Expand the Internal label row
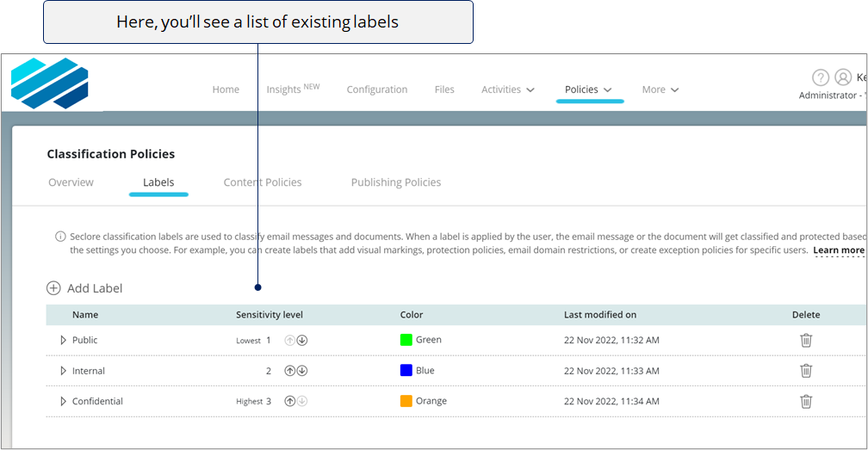Screen dimensions: 868x450 pos(63,371)
